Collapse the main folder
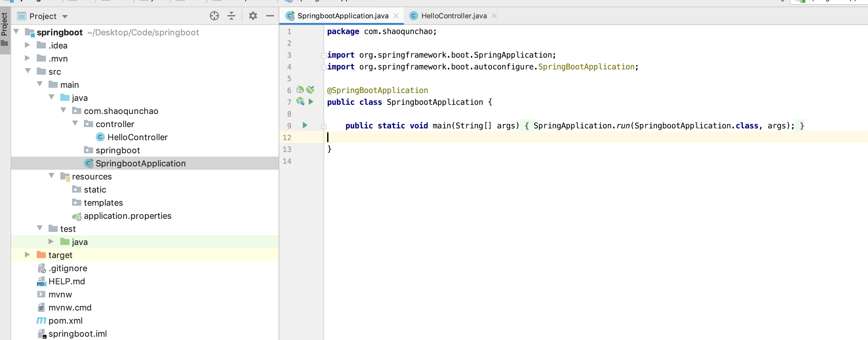The width and height of the screenshot is (868, 340). coord(40,84)
